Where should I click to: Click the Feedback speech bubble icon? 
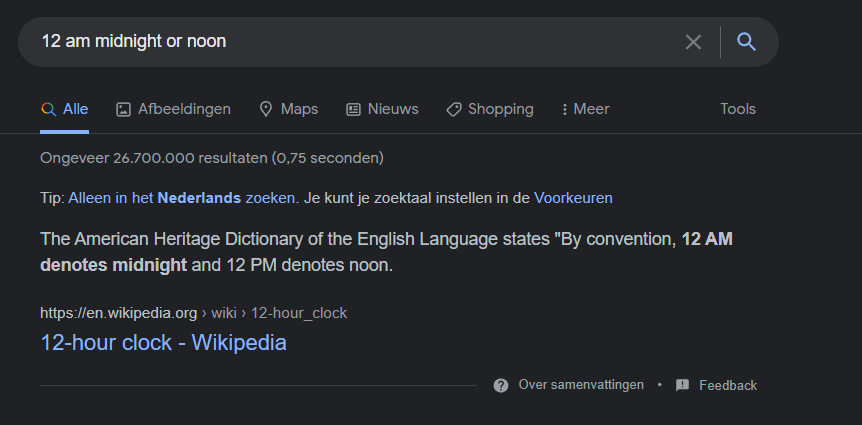pyautogui.click(x=682, y=385)
